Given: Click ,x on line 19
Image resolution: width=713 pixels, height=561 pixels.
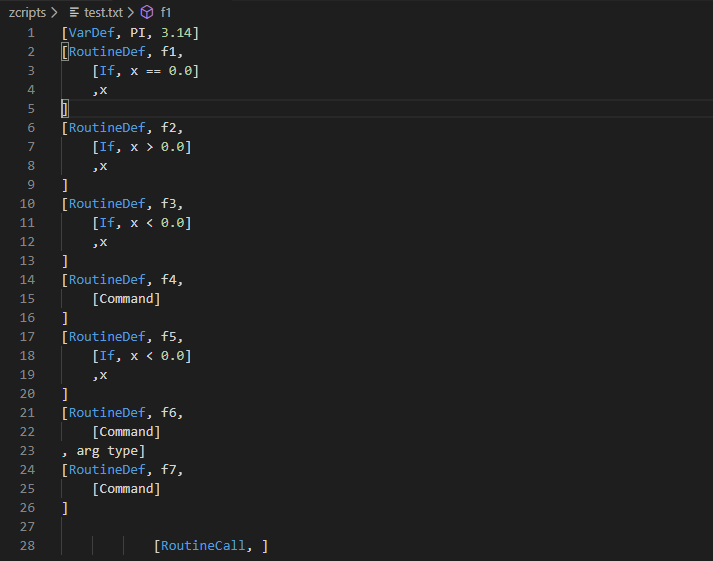Looking at the screenshot, I should [100, 375].
